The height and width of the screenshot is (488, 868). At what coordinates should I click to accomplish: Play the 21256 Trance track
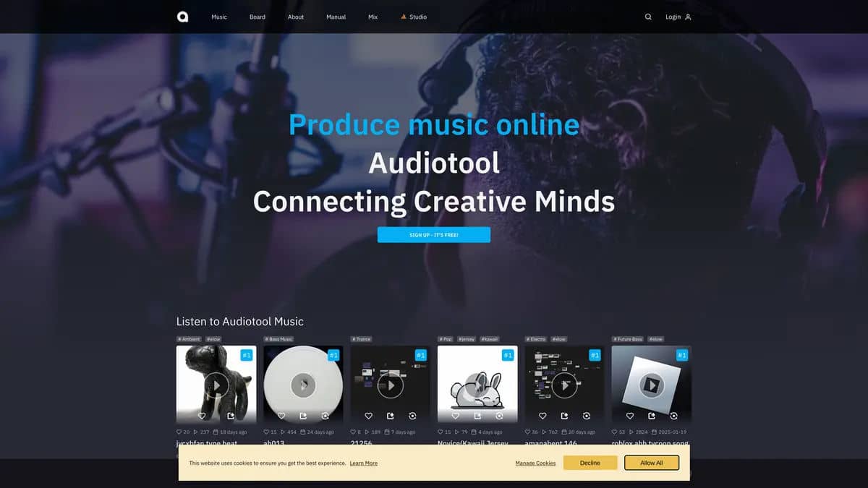point(391,385)
